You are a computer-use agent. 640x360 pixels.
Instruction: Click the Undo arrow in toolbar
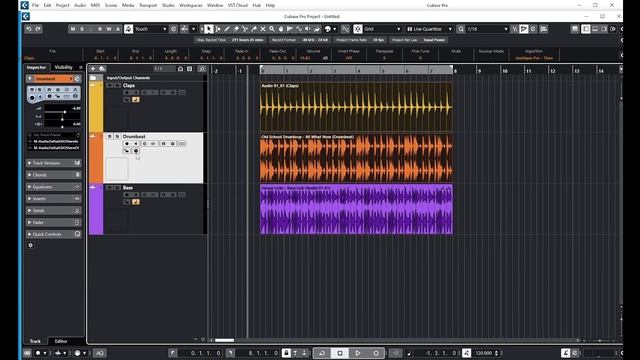(x=29, y=29)
